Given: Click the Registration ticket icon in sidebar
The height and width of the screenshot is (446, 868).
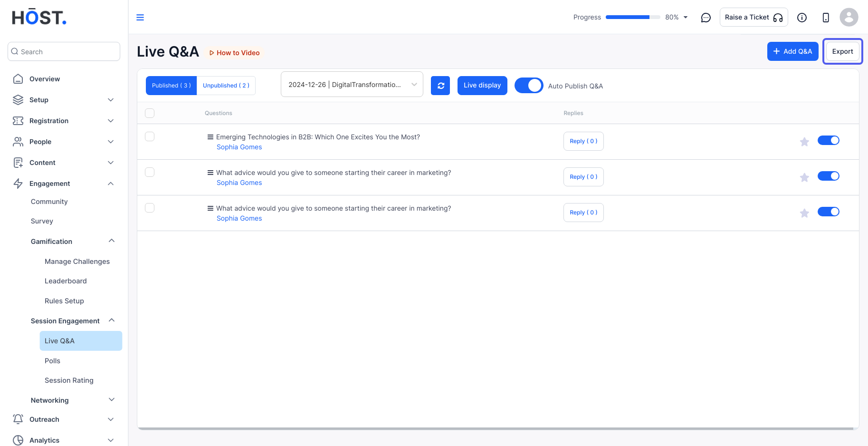Looking at the screenshot, I should (x=18, y=121).
